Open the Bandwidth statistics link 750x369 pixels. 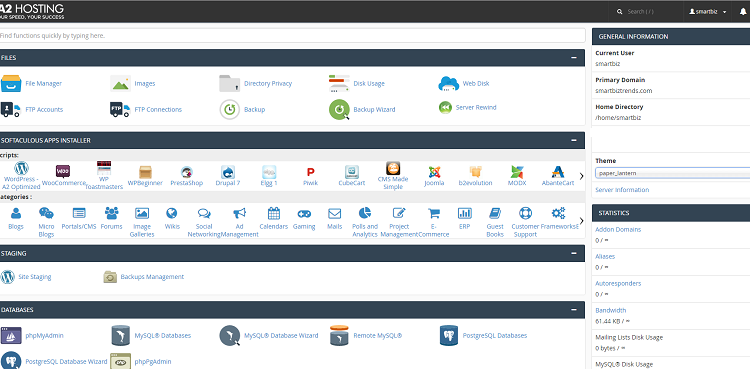tap(611, 310)
